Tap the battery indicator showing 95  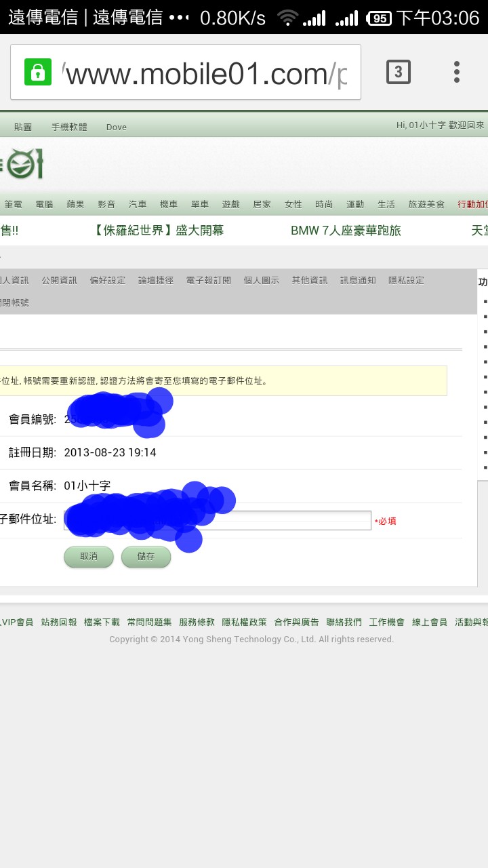[379, 18]
